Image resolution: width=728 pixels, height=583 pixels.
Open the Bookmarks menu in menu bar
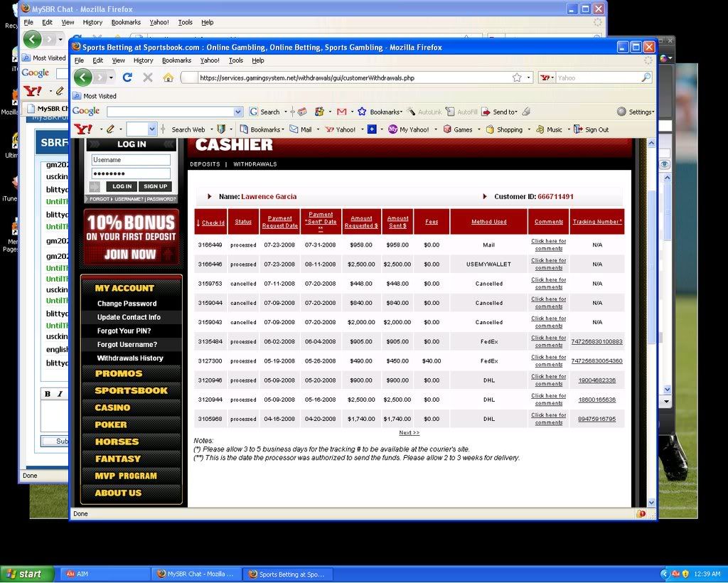[176, 60]
